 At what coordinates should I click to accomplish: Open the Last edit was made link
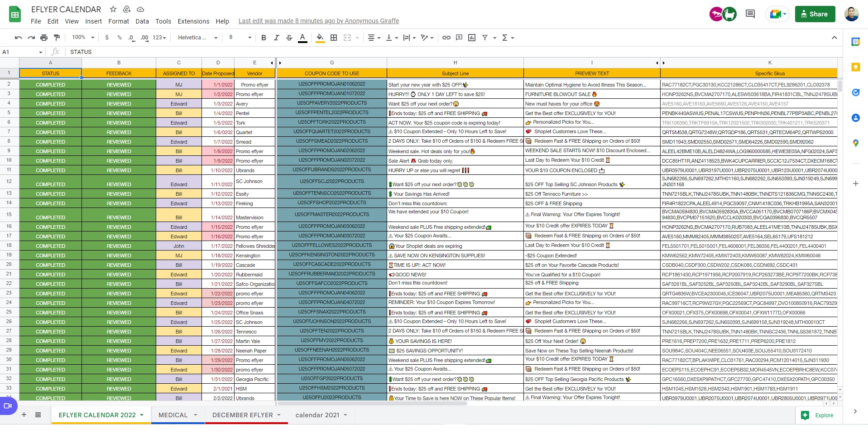point(319,21)
